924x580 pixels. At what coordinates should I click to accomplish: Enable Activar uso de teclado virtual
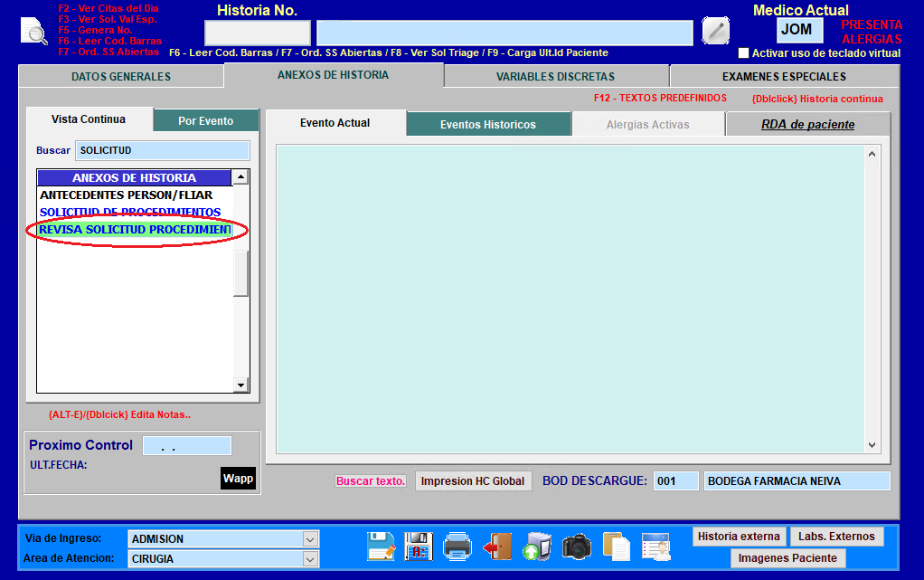[744, 53]
